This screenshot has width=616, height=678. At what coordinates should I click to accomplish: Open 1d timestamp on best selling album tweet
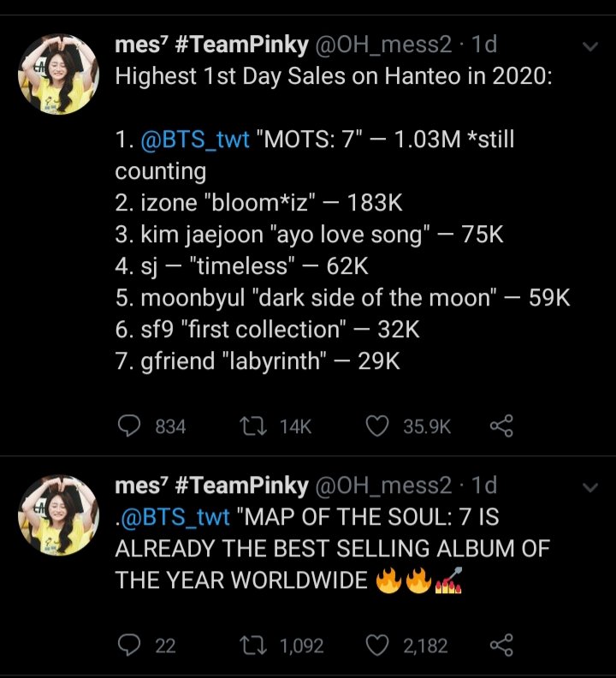coord(484,485)
